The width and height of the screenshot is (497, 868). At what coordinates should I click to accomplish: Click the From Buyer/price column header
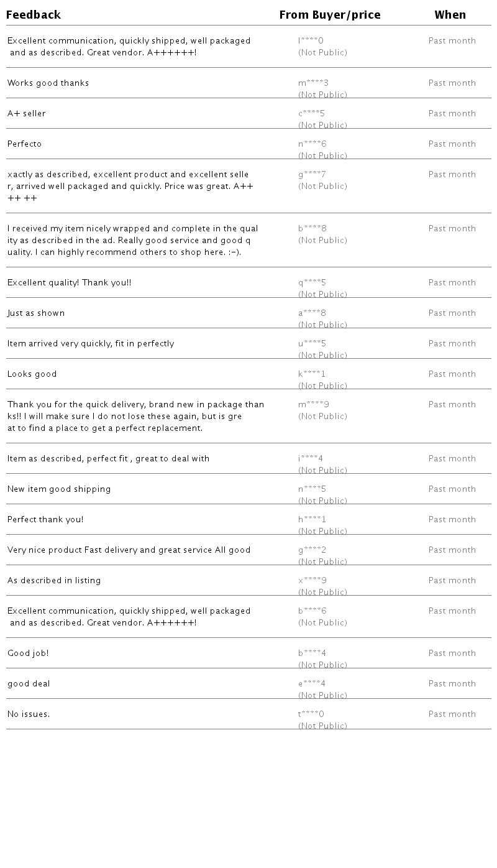[x=329, y=15]
